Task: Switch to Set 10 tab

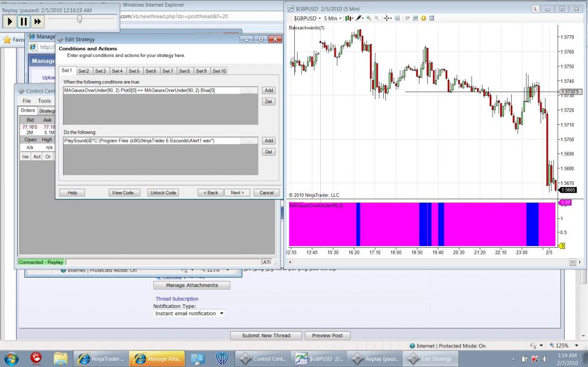Action: tap(219, 71)
